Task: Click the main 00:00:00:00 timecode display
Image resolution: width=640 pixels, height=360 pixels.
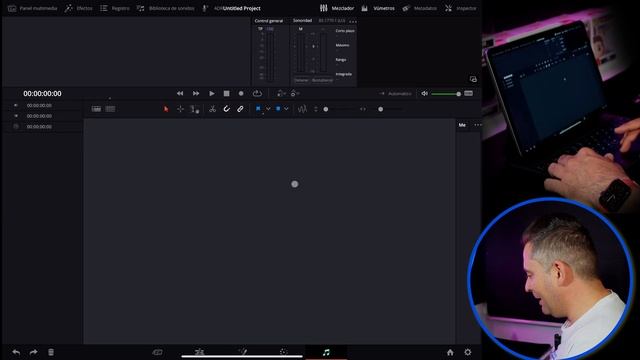Action: coord(42,93)
